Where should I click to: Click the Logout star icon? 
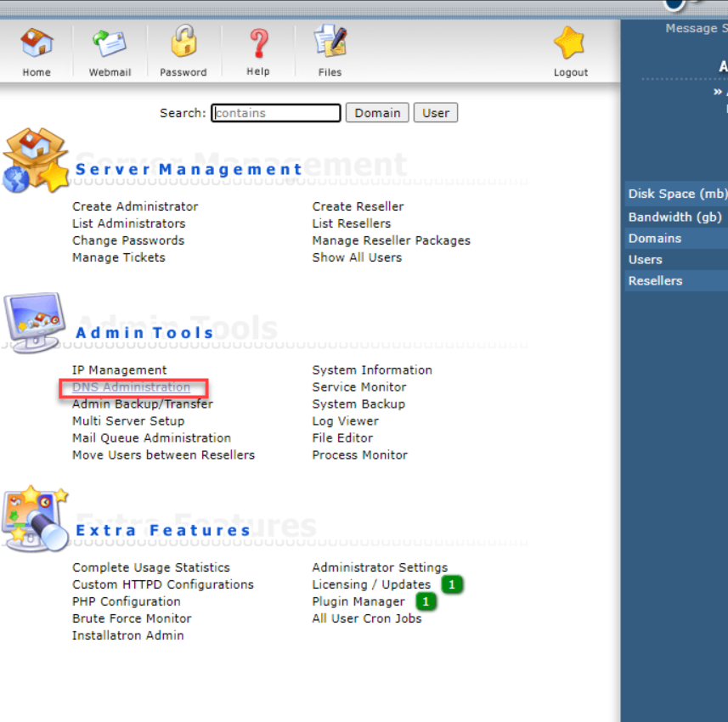pyautogui.click(x=570, y=43)
